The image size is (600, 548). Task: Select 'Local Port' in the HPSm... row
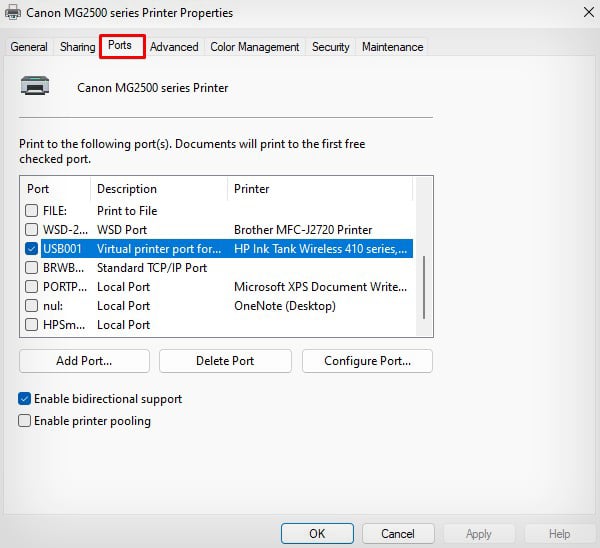(123, 325)
